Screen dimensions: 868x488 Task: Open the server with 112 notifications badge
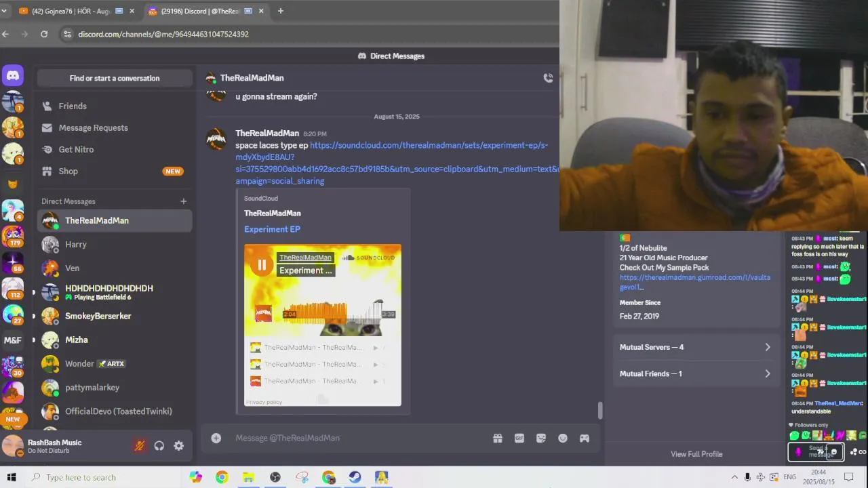13,287
